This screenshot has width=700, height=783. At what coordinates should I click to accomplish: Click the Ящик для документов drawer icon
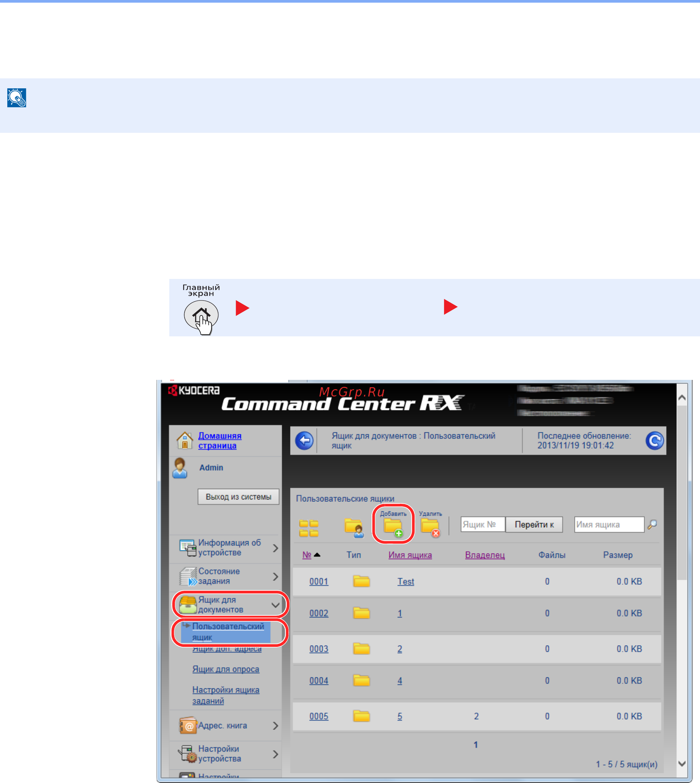pyautogui.click(x=188, y=605)
